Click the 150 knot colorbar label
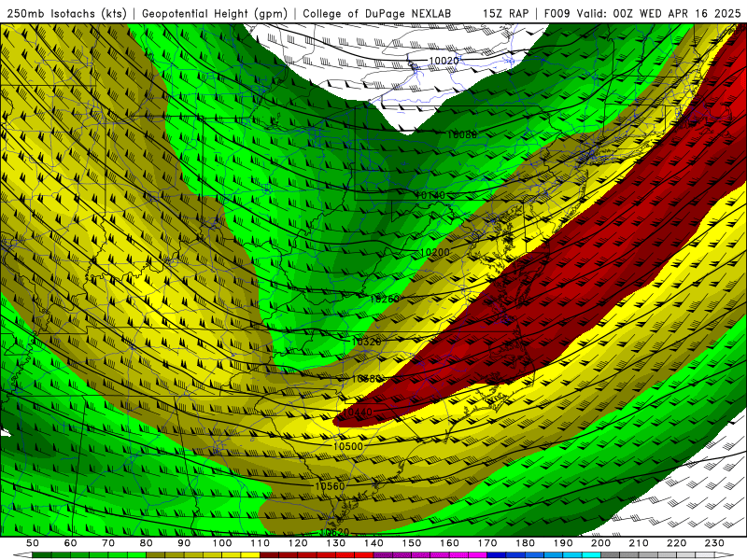This screenshot has width=747, height=560. 412,543
